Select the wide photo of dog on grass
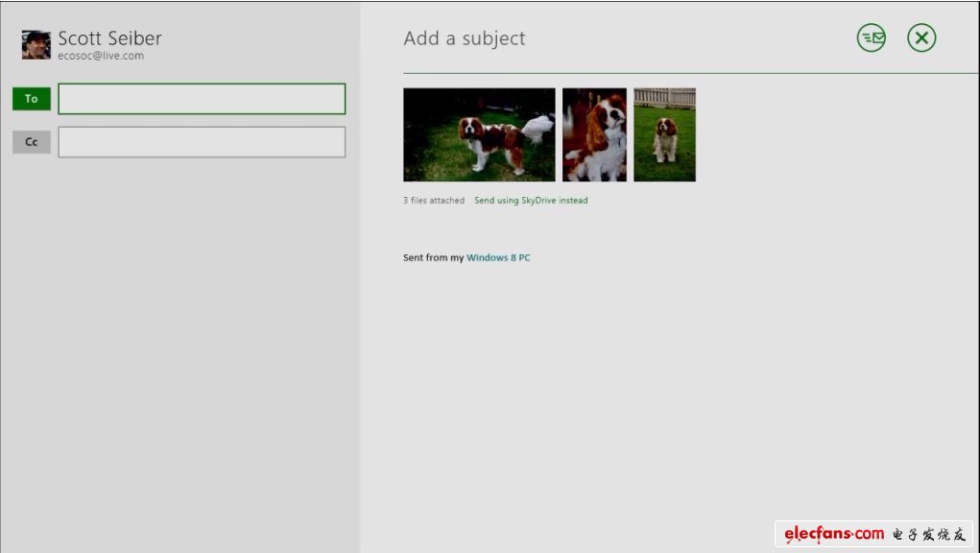Screen dimensions: 980x553 coord(479,134)
